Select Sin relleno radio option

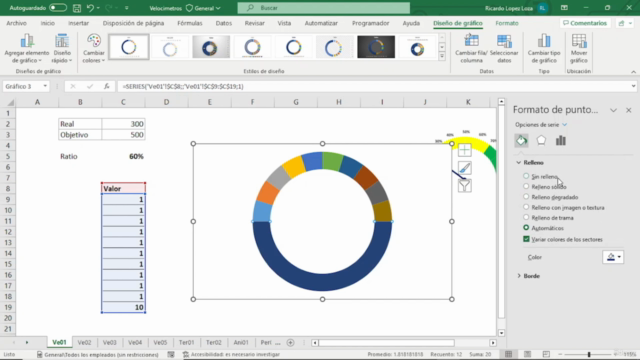pyautogui.click(x=526, y=176)
